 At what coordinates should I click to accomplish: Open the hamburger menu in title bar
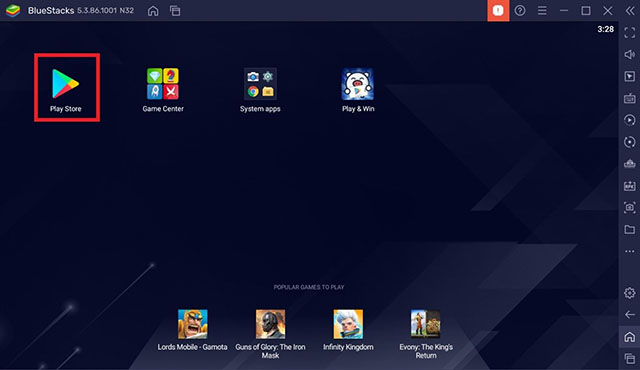[542, 11]
